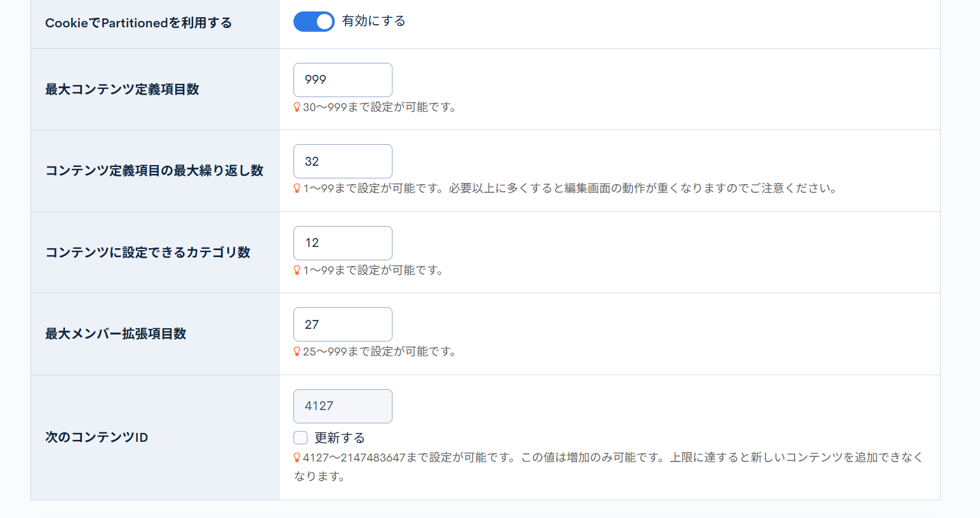Click the lightbulb icon beside 30〜999 hint

297,107
